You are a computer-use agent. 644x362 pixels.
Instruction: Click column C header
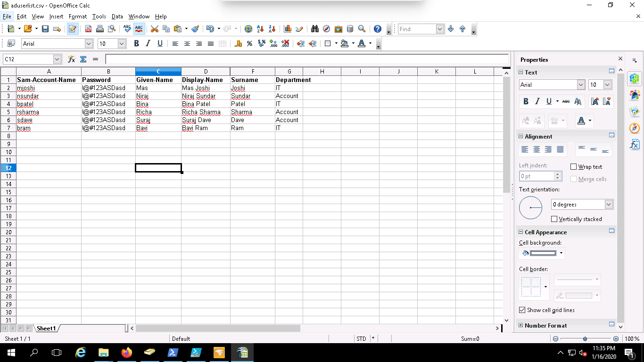[x=158, y=72]
